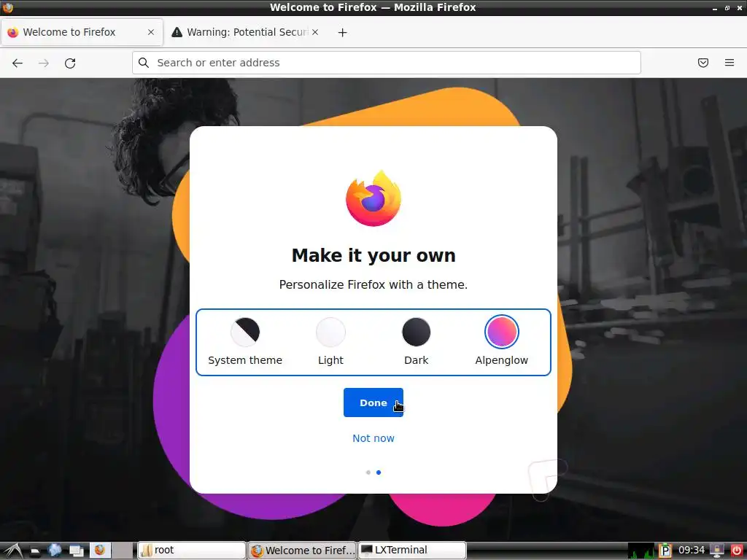
Task: Switch to the root file manager window
Action: coord(192,551)
